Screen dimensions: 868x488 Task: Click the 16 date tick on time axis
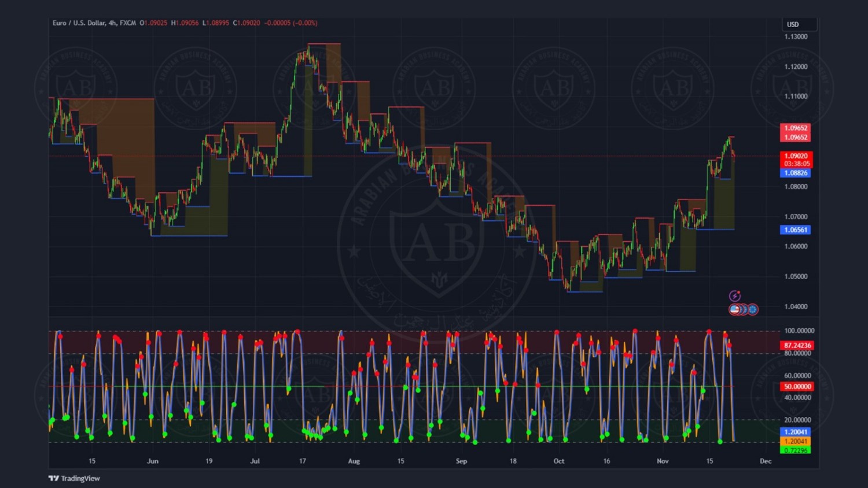click(x=606, y=461)
